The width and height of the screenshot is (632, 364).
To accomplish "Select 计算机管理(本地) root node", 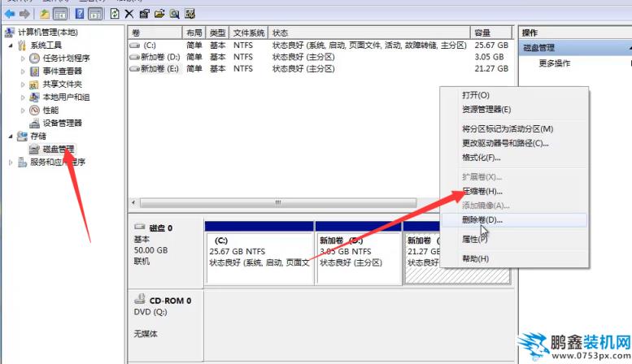I will pyautogui.click(x=47, y=32).
